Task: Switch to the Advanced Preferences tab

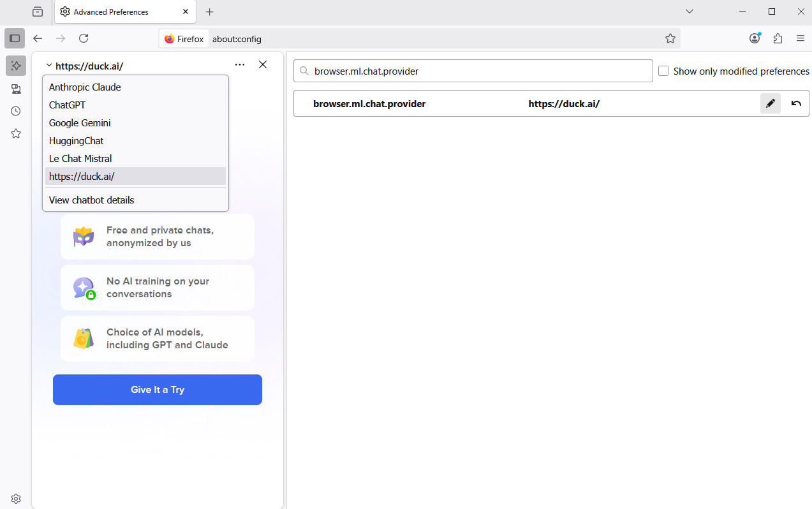Action: (125, 12)
